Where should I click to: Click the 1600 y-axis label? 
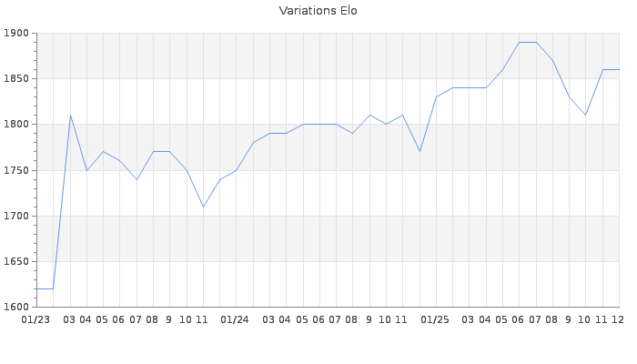17,307
